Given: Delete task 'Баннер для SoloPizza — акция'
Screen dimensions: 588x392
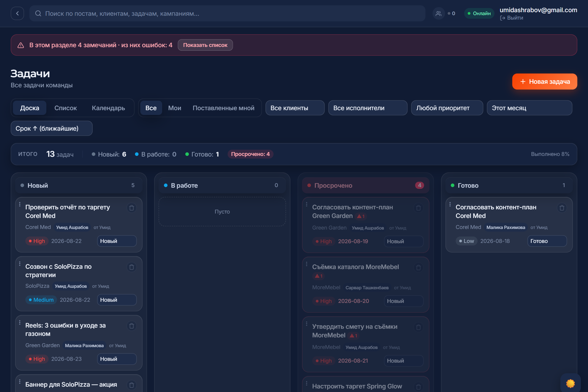Looking at the screenshot, I should click(132, 385).
